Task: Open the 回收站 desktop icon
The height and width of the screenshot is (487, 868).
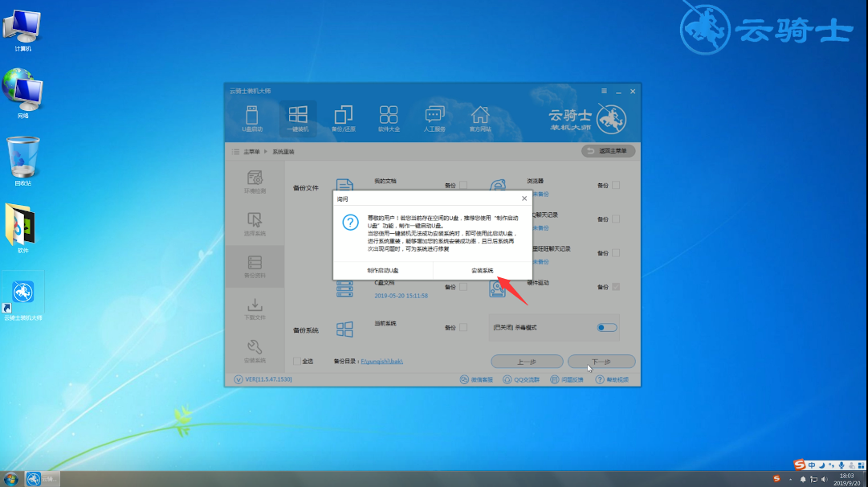Action: click(x=22, y=162)
